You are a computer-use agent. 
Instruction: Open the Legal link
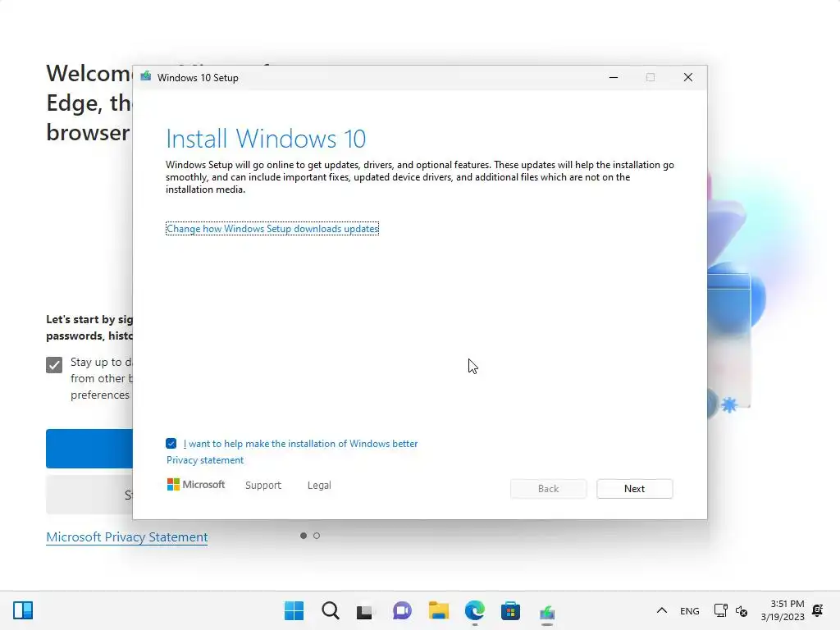[x=319, y=486]
